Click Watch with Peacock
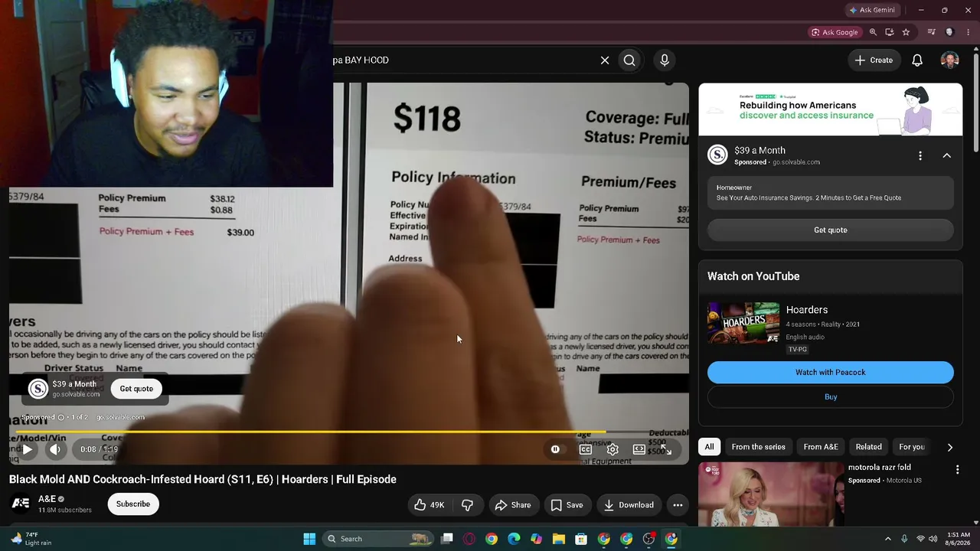980x551 pixels. [x=831, y=372]
